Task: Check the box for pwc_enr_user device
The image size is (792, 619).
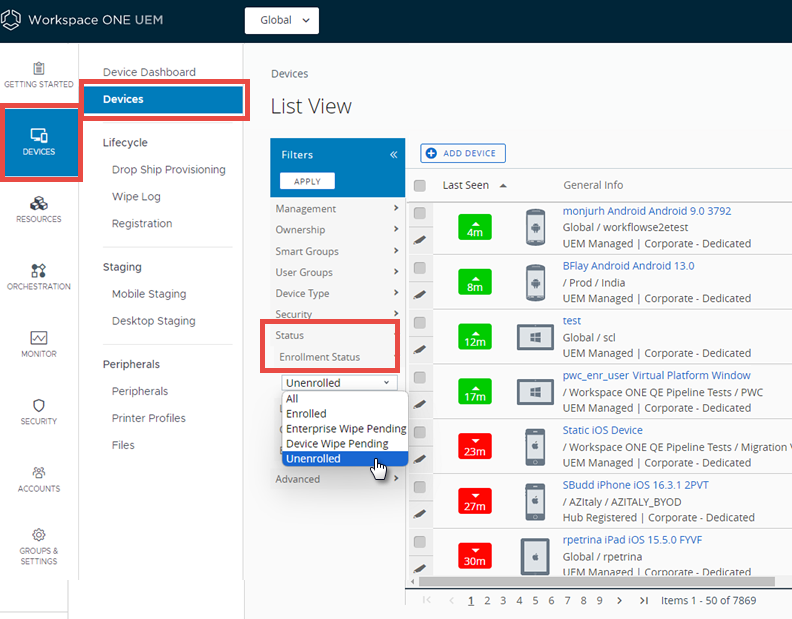Action: pos(420,377)
